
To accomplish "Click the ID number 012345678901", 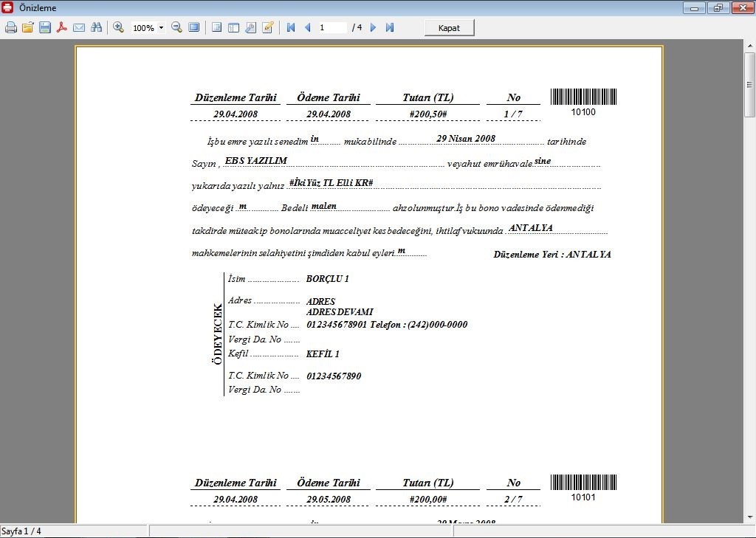I will coord(337,325).
